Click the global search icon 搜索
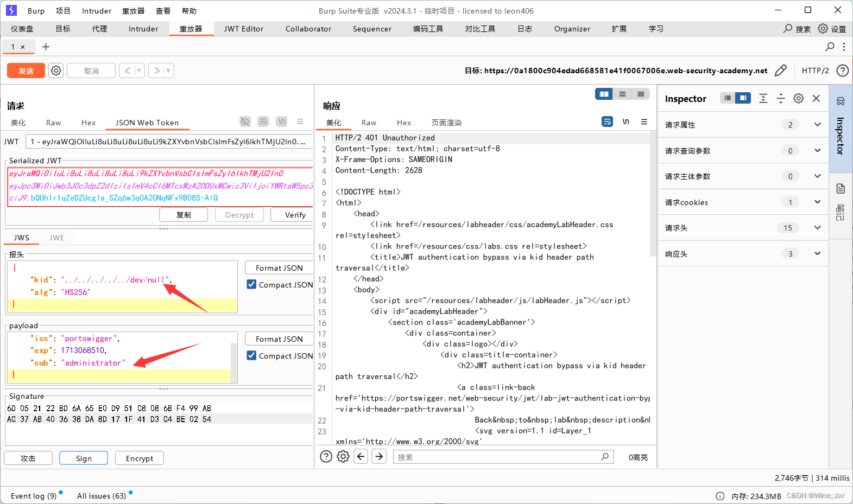 click(x=797, y=29)
